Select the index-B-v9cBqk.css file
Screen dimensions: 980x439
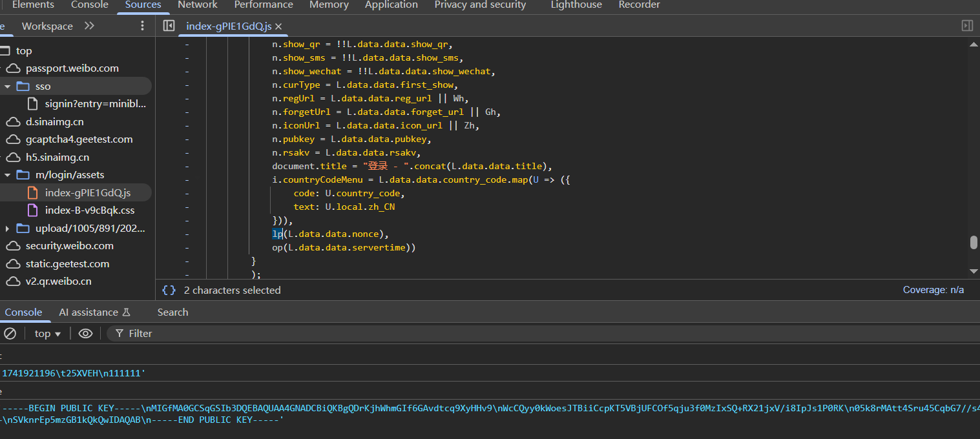[x=89, y=210]
